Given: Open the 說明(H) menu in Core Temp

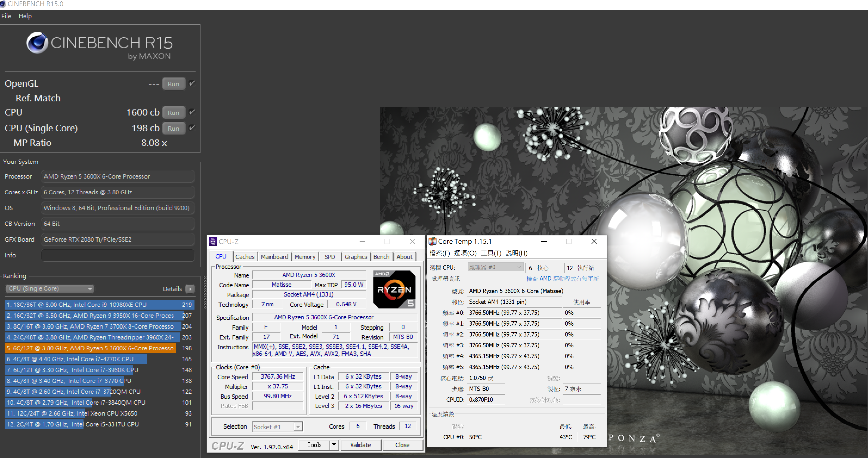Looking at the screenshot, I should pyautogui.click(x=517, y=253).
